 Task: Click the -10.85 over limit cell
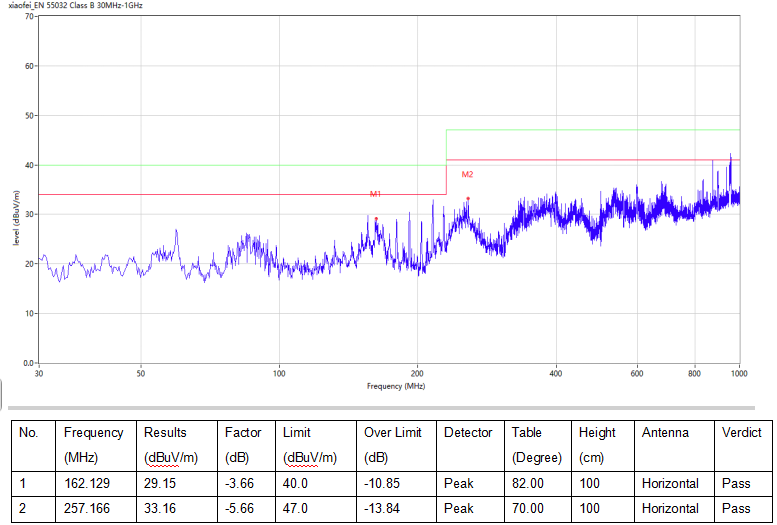coord(385,483)
